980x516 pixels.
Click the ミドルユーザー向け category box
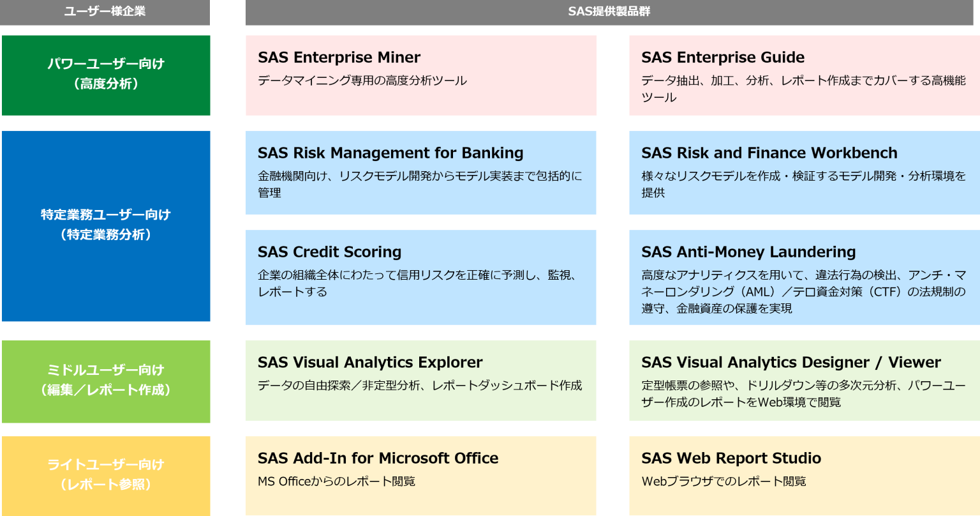(105, 380)
